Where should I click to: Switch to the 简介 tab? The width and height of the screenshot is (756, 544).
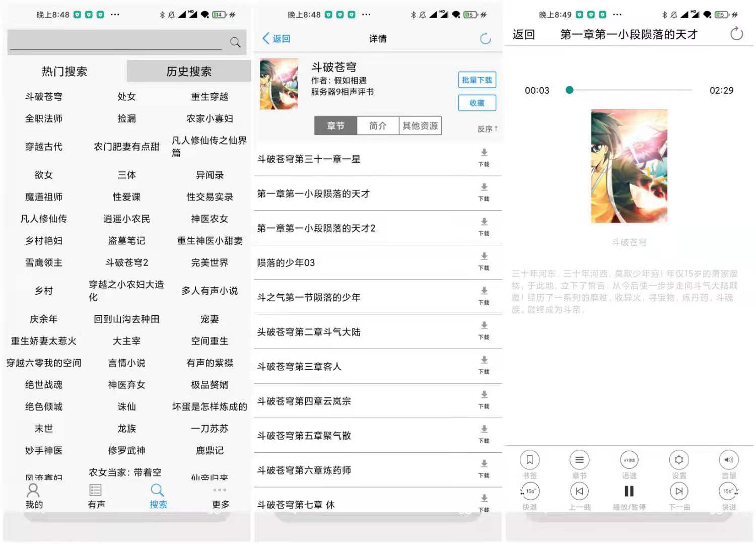378,125
